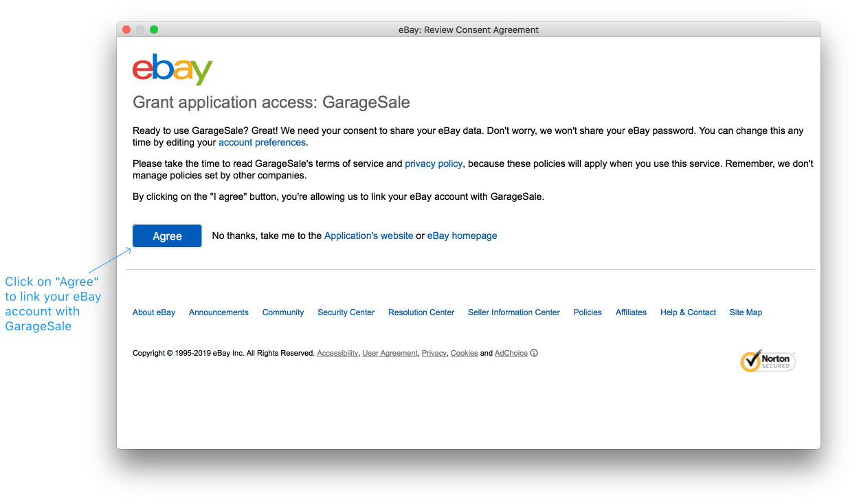Click the eBay logo

pos(172,69)
